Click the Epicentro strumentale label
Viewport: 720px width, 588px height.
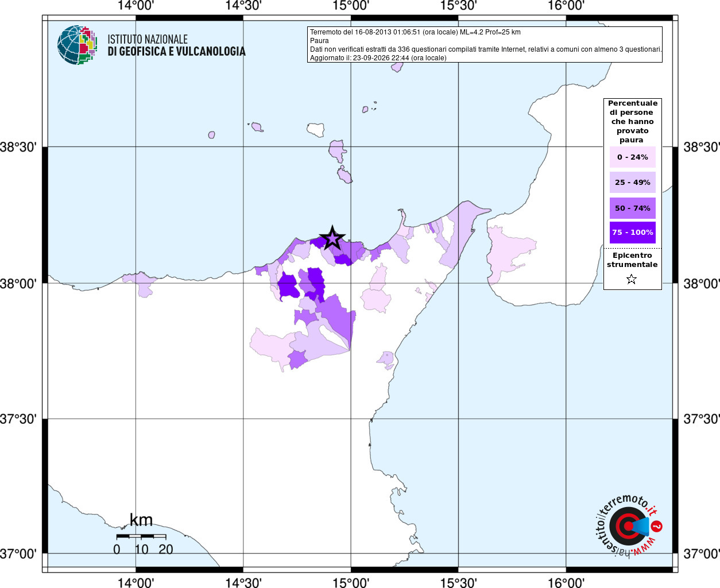[632, 260]
